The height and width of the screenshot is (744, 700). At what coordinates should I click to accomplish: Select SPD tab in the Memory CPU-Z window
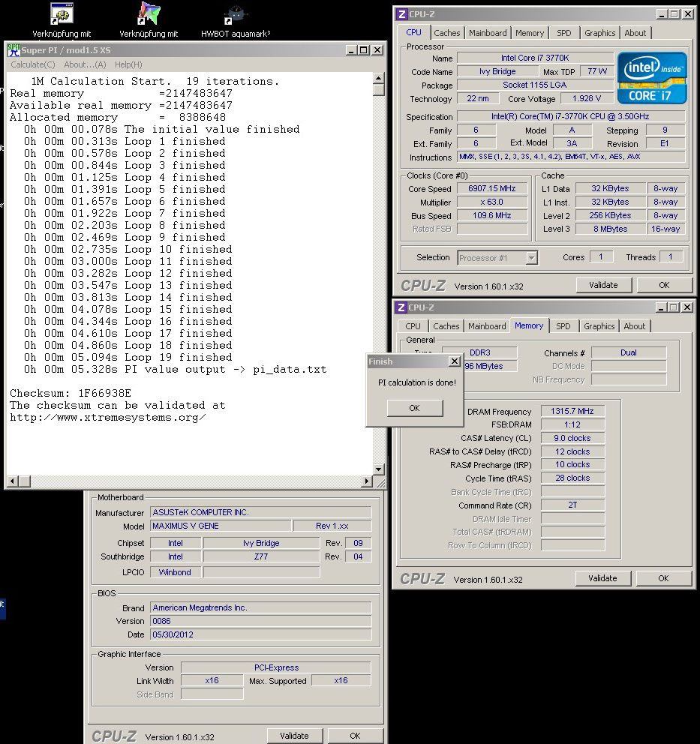[563, 326]
